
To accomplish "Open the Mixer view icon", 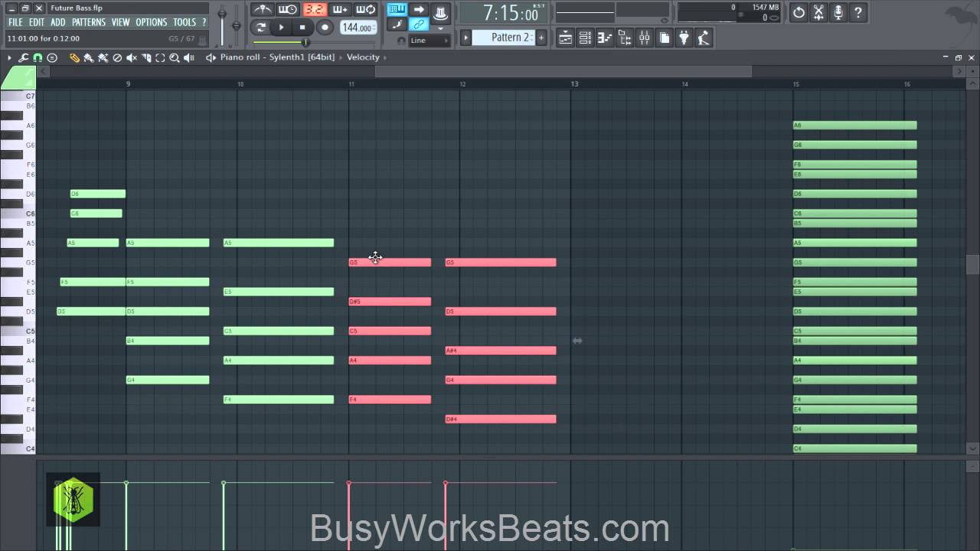I will 645,37.
